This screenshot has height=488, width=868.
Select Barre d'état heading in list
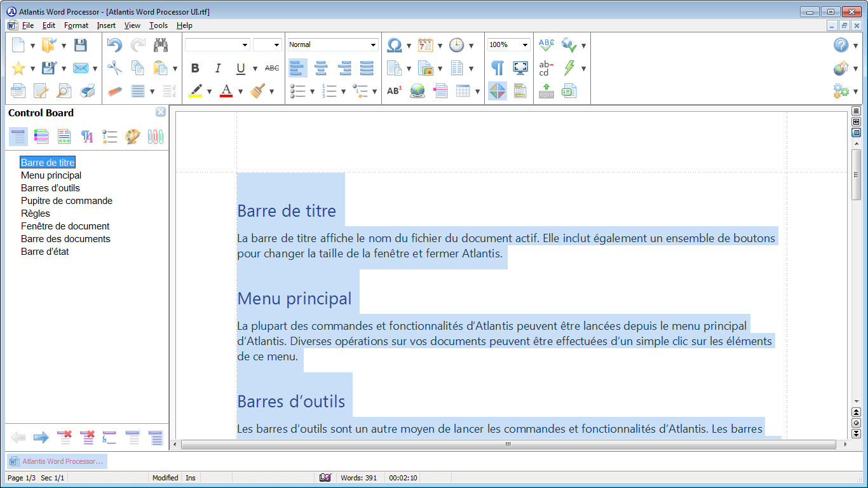[x=44, y=252]
